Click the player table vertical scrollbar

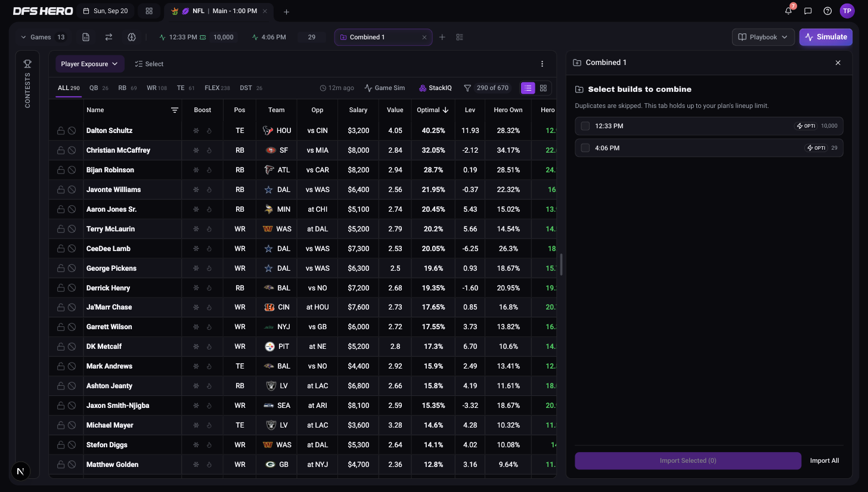point(562,264)
